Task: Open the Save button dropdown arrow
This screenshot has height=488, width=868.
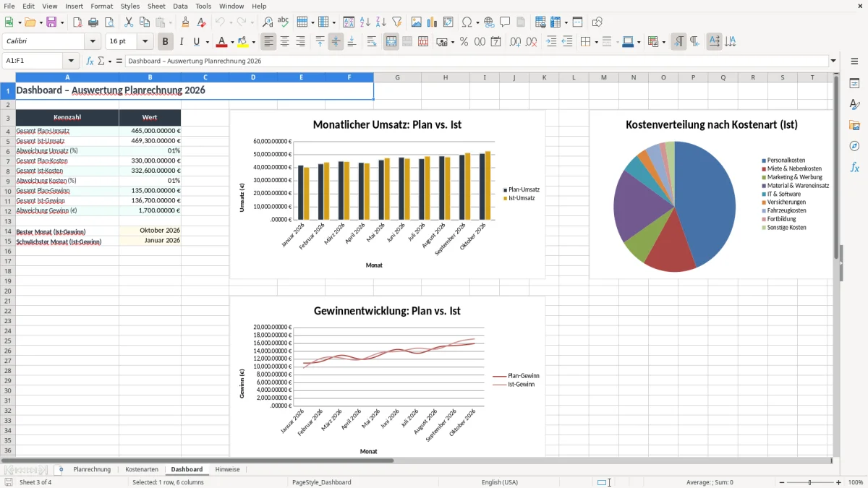Action: 62,22
